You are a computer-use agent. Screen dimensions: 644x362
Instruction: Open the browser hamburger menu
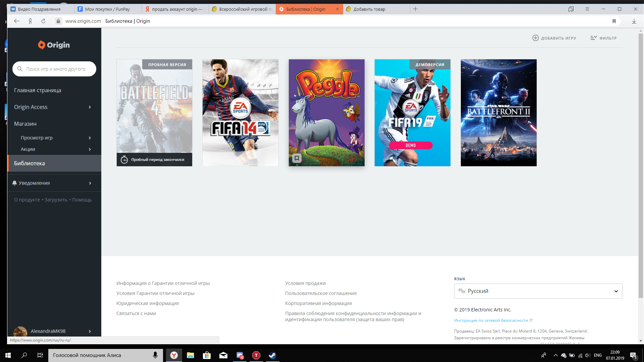pos(587,9)
